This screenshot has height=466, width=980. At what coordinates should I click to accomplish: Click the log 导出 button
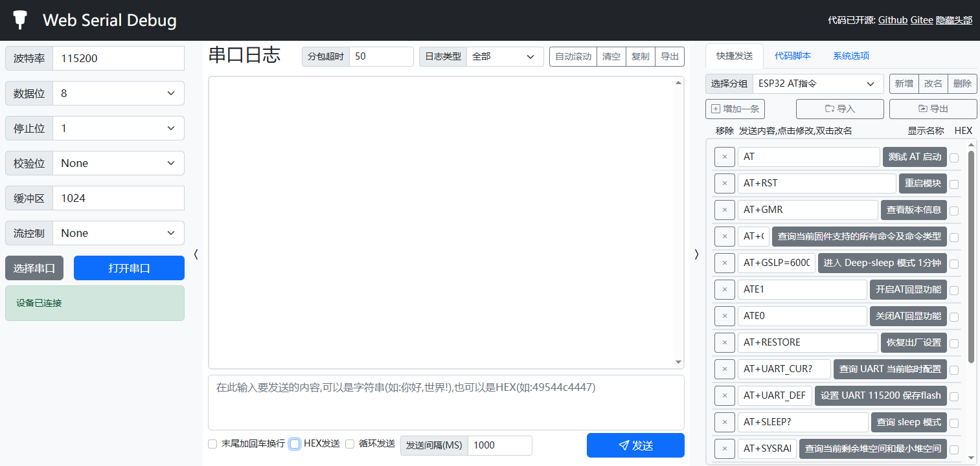click(x=670, y=56)
